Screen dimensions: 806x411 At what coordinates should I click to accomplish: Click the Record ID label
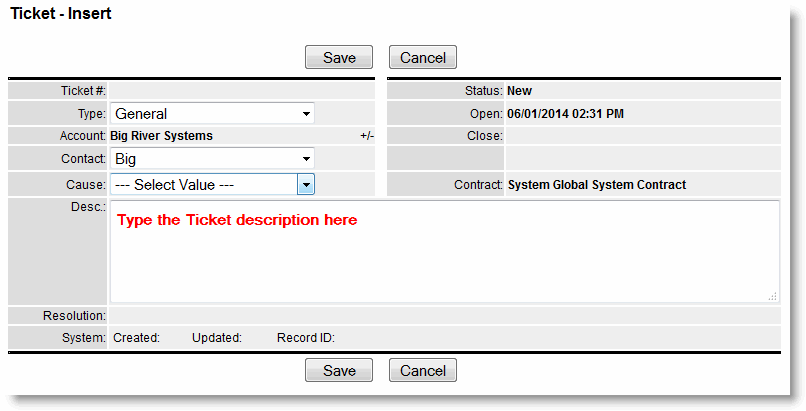point(305,338)
